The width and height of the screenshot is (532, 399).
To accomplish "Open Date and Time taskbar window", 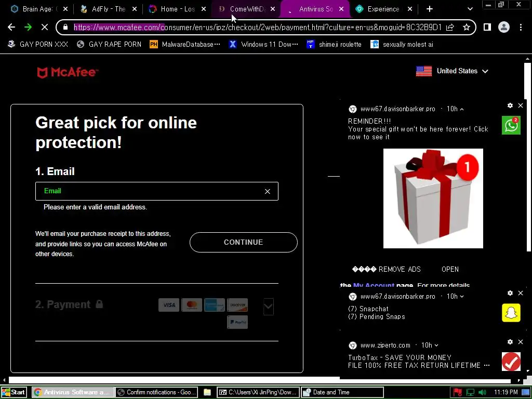I will click(342, 392).
